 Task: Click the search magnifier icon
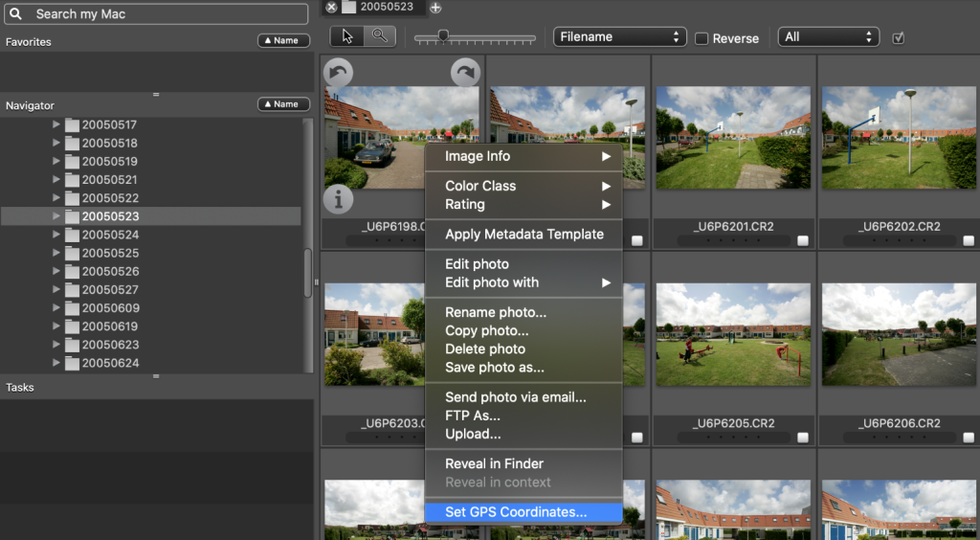coord(15,13)
